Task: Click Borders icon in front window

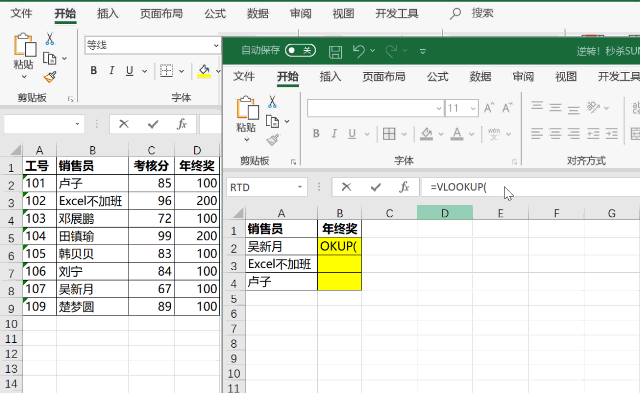Action: click(x=389, y=133)
